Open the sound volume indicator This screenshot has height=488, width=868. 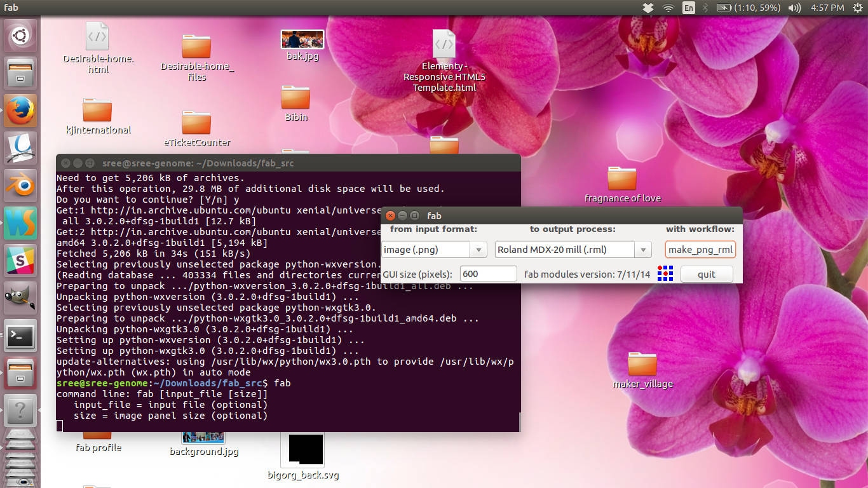click(x=794, y=8)
